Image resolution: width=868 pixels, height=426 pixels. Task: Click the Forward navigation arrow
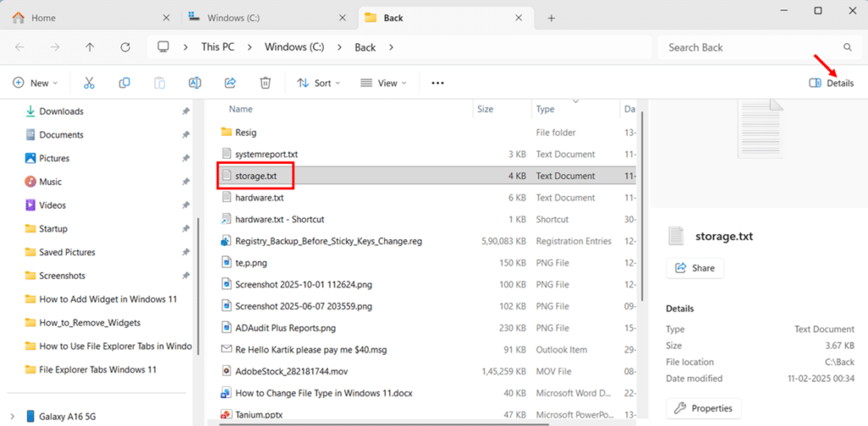pos(55,47)
